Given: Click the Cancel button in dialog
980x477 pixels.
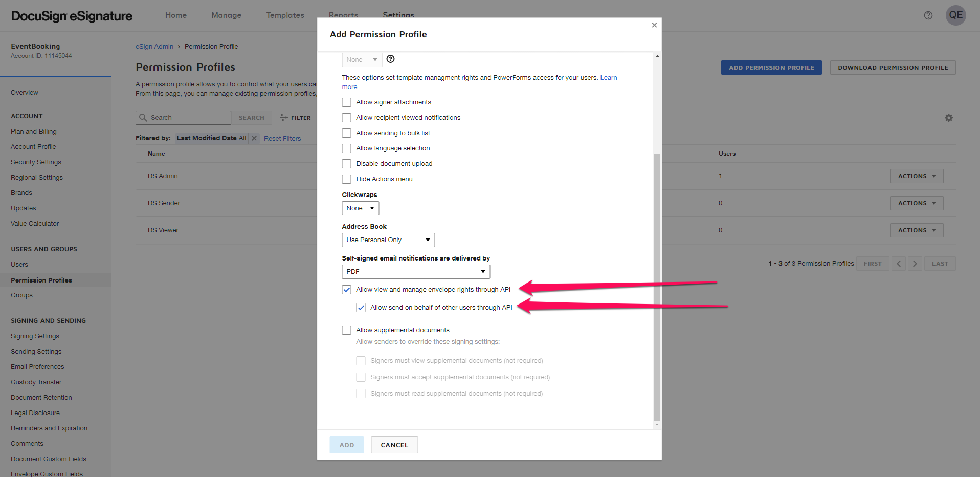Looking at the screenshot, I should (394, 445).
